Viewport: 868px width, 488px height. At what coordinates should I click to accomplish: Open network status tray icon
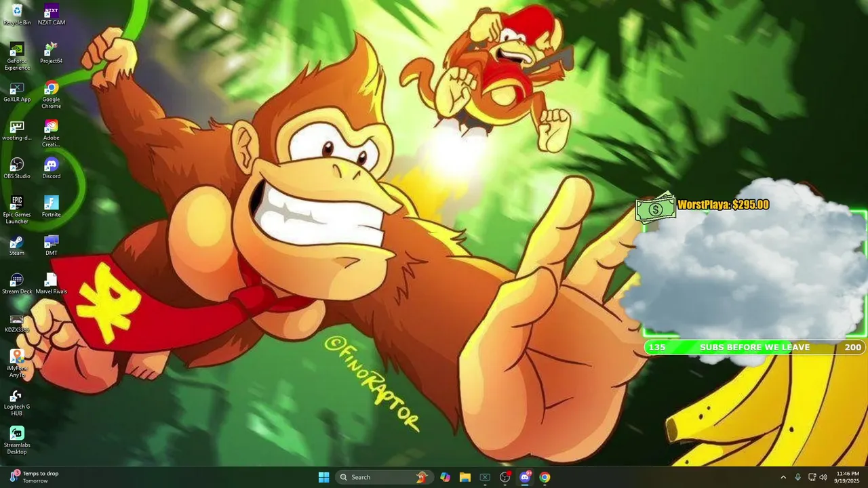tap(812, 477)
